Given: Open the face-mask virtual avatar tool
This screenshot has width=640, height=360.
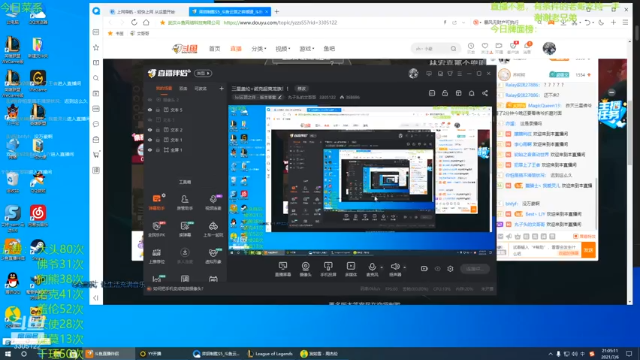Looking at the screenshot, I should click(213, 256).
